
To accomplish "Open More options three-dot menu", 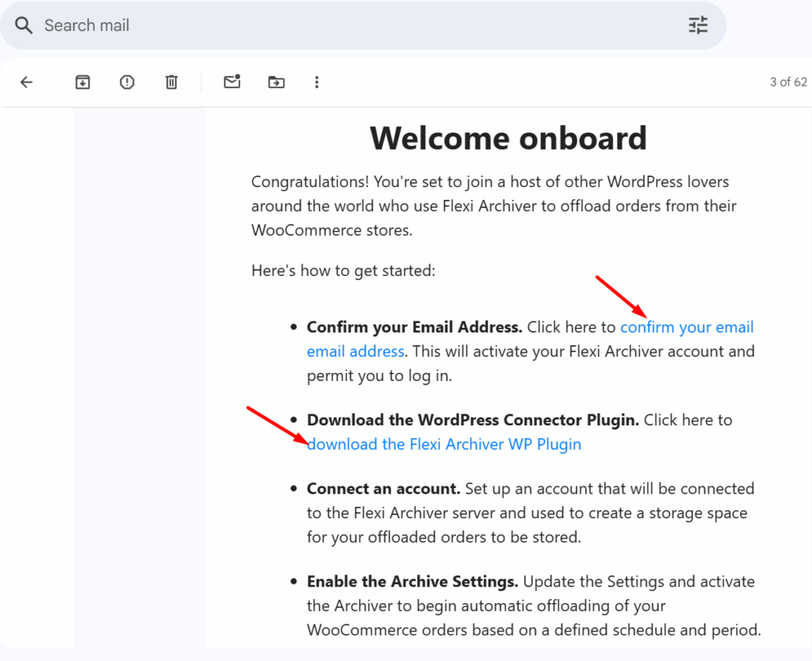I will (317, 82).
